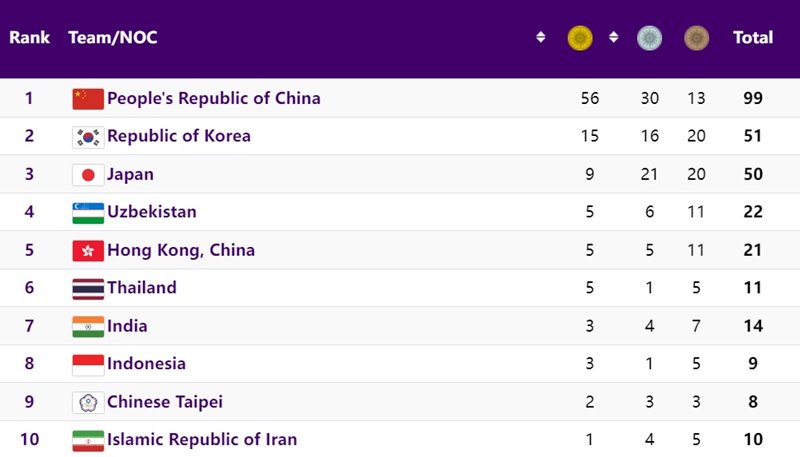The width and height of the screenshot is (800, 457).
Task: Click the Republic of Korea flag icon
Action: (x=88, y=136)
